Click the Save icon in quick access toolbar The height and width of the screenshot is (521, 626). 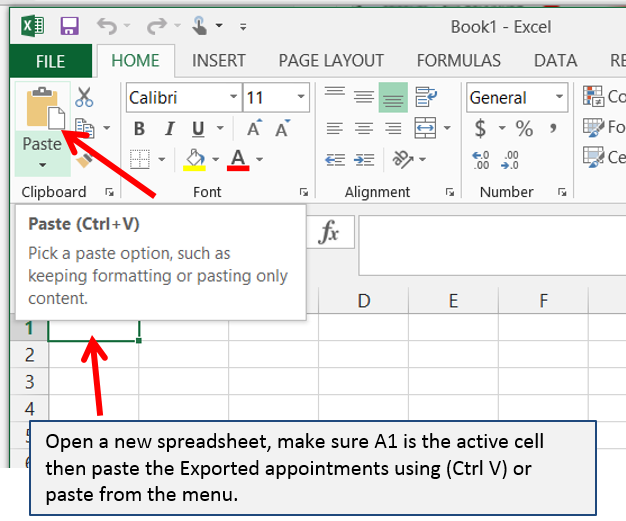(70, 26)
